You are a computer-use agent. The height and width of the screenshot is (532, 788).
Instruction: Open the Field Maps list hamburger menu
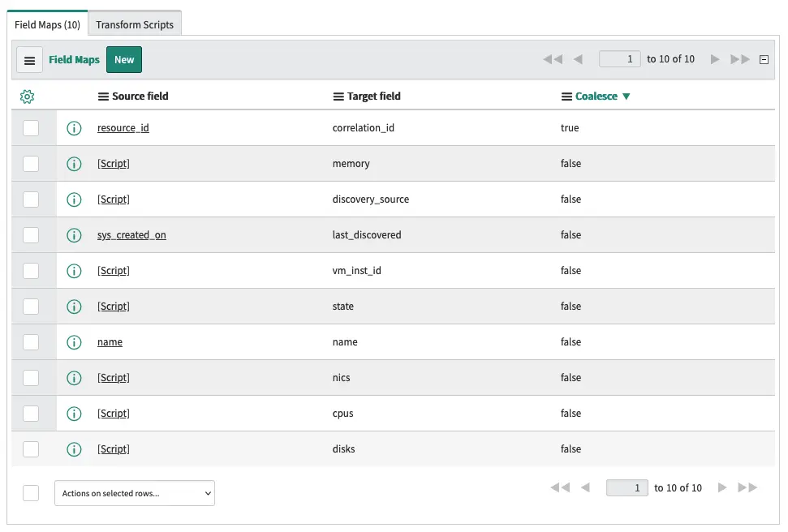click(x=29, y=60)
